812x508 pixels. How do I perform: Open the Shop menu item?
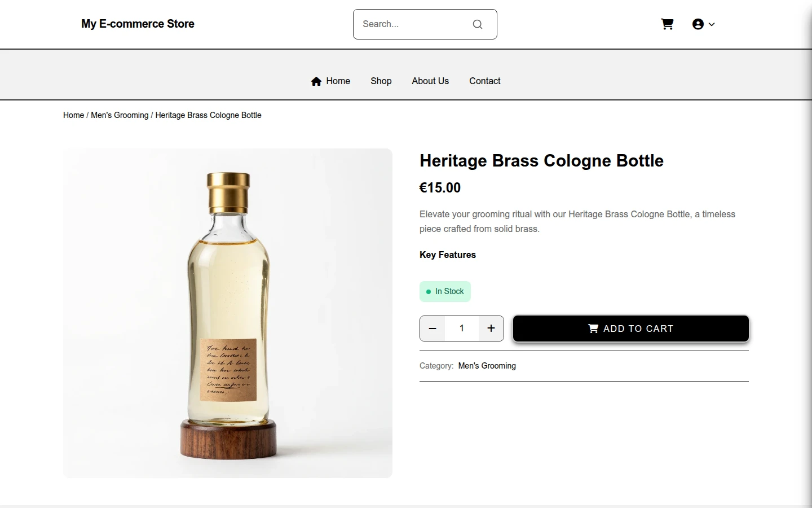(381, 81)
